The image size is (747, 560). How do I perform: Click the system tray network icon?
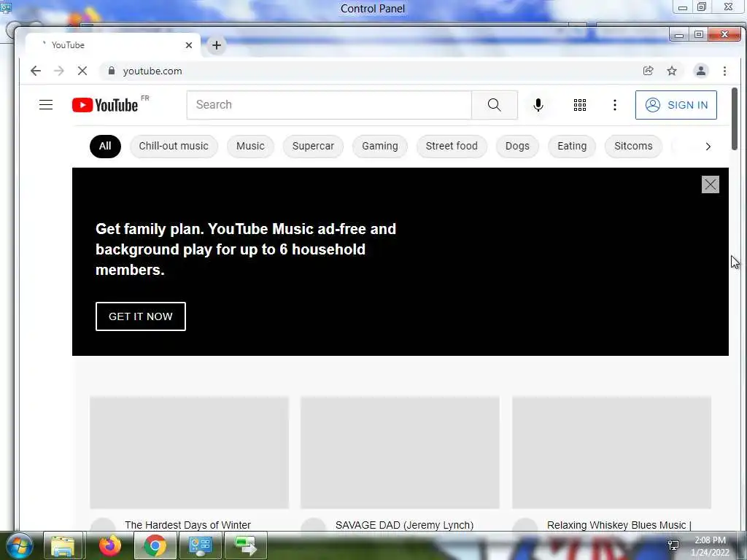coord(673,545)
